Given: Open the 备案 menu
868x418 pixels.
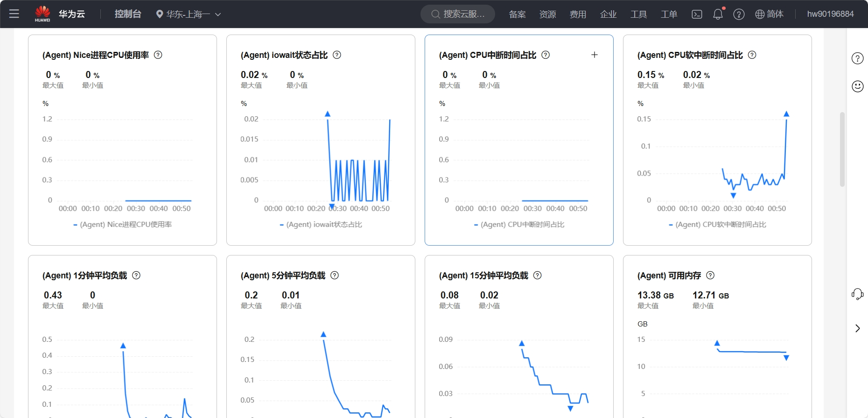Looking at the screenshot, I should 517,14.
